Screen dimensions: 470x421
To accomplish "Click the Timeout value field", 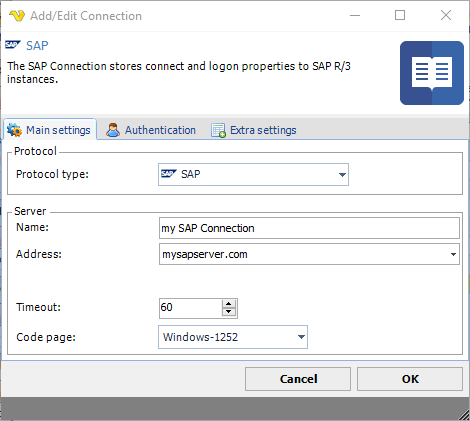I will [x=191, y=308].
